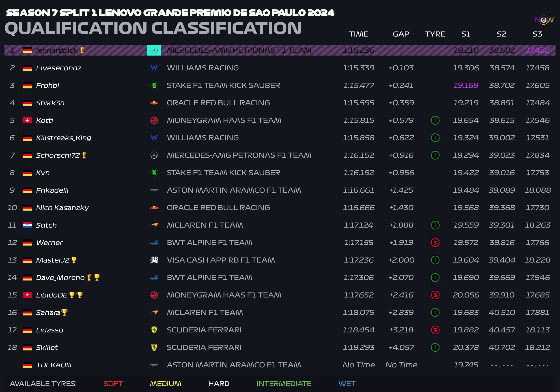Click the Mercedes logo in Schorschi72's row
560x392 pixels.
click(154, 155)
